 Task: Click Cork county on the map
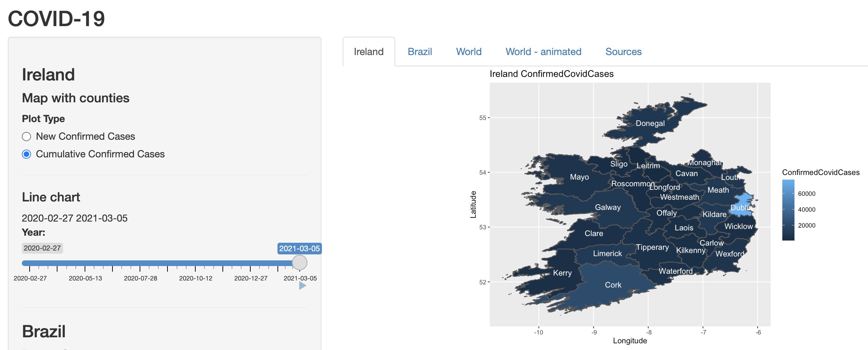(613, 284)
